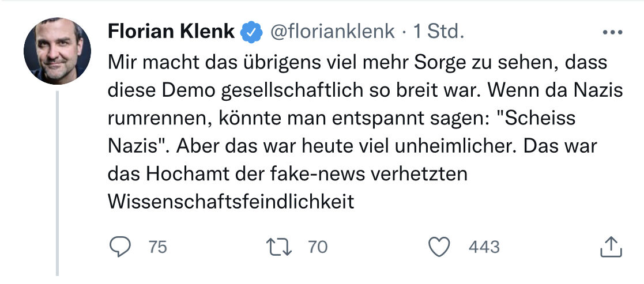Viewport: 644px width, 284px height.
Task: Click the display name Florian Klenk
Action: click(171, 32)
